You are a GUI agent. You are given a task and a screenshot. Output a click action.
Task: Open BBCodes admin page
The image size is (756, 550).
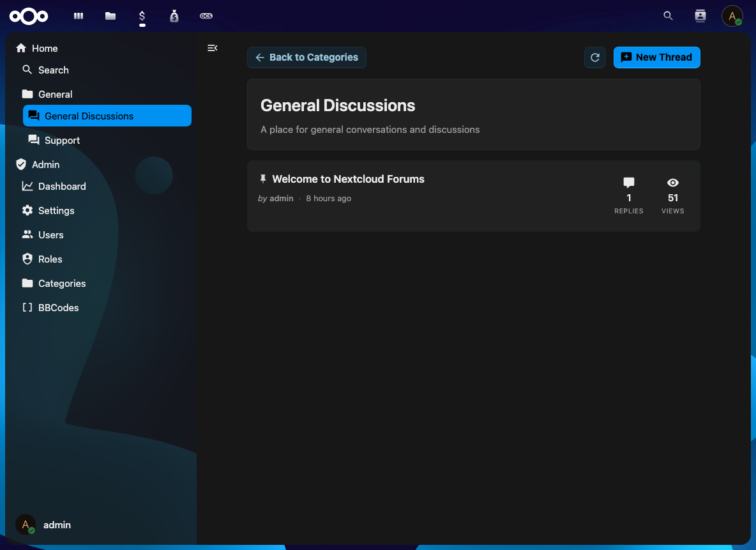click(x=58, y=308)
